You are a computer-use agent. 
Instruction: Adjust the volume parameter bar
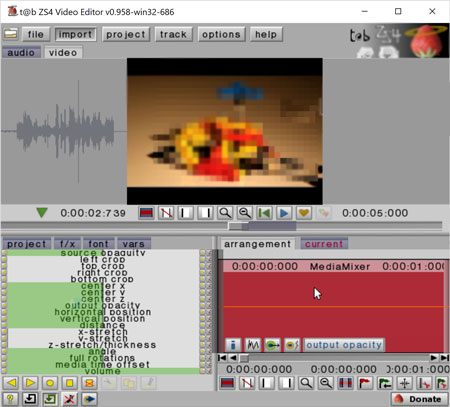click(x=103, y=371)
